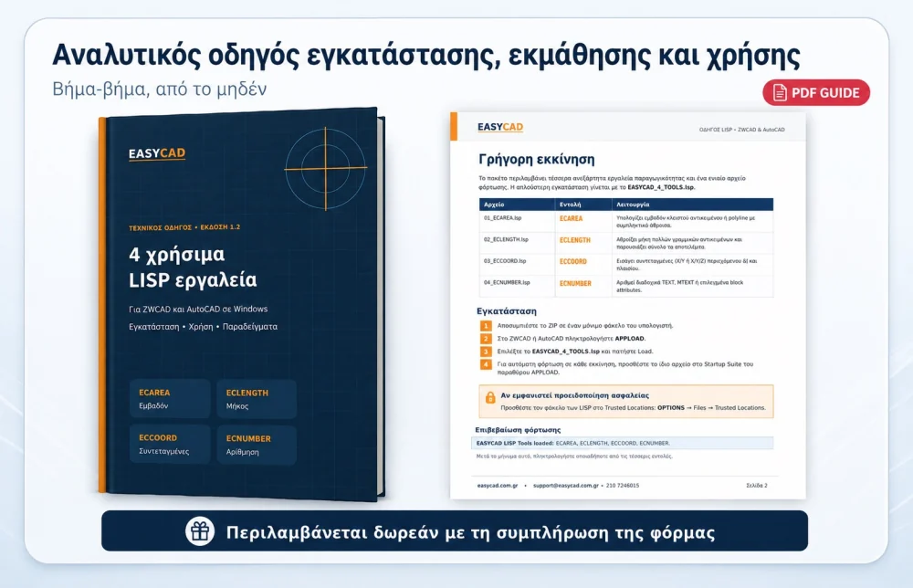The height and width of the screenshot is (588, 913).
Task: Click 'Για ZWCAD και AutoCAD σε Windows' line
Action: [198, 310]
